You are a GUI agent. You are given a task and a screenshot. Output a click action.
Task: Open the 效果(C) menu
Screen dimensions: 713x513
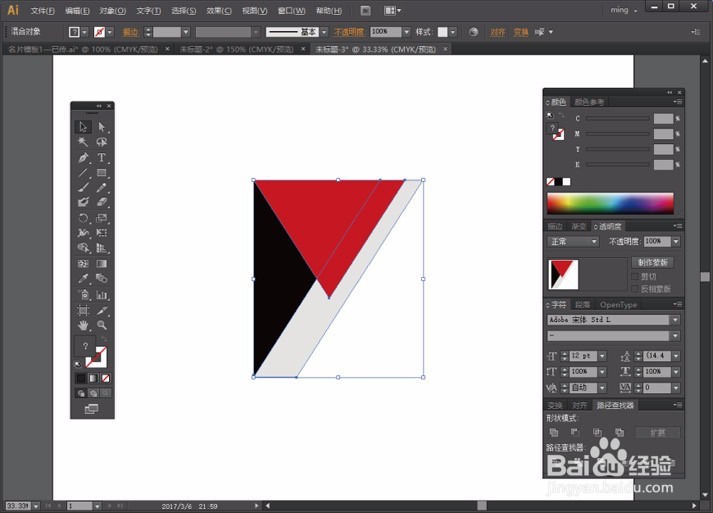[219, 10]
